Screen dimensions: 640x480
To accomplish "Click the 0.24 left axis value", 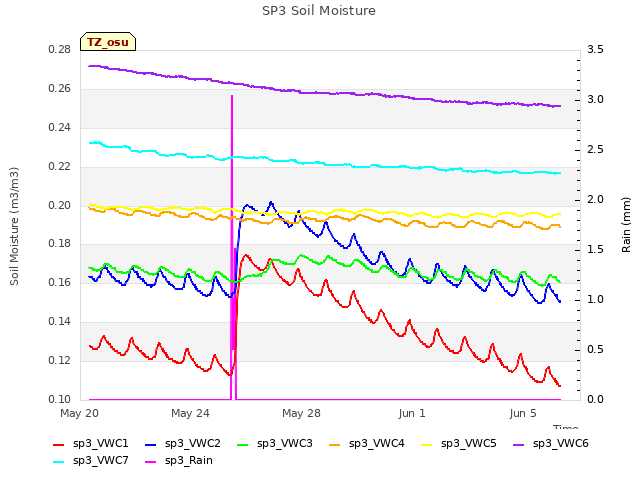I will (x=60, y=128).
